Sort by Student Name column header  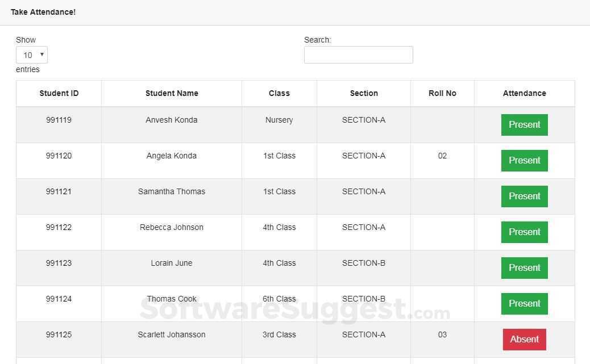point(172,93)
